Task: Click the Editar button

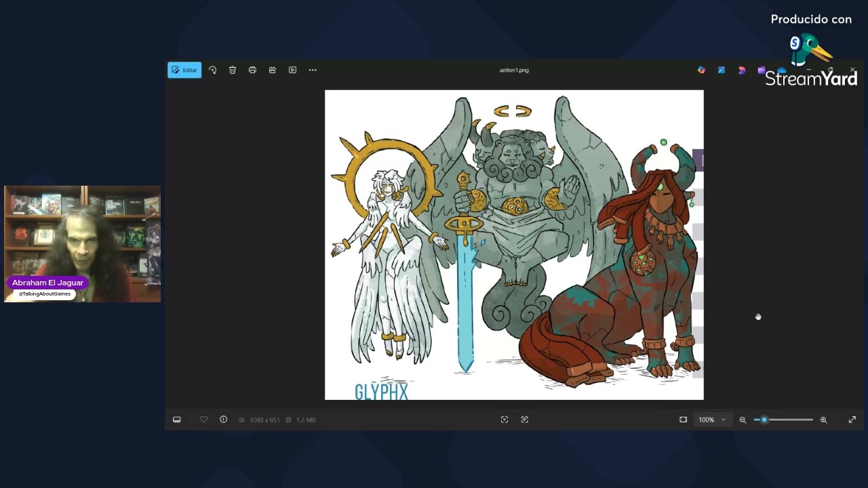Action: [x=184, y=70]
